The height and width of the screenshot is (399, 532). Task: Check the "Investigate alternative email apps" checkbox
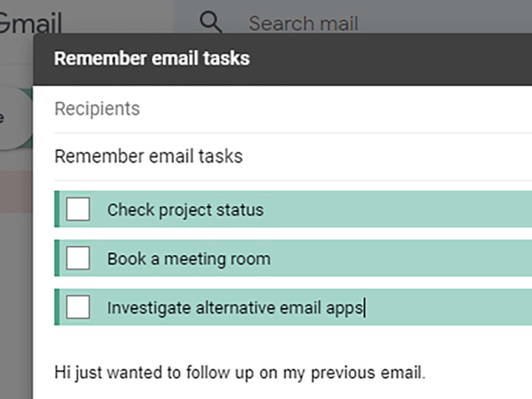[x=78, y=307]
